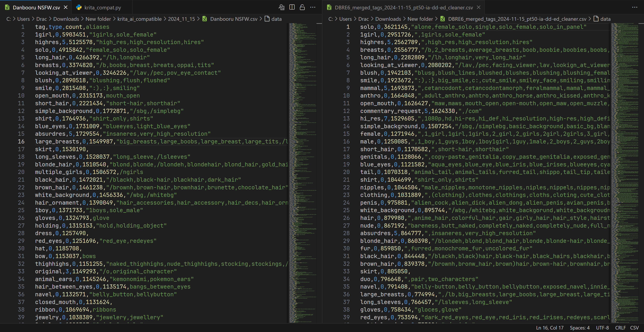Split the editor right
Viewport: 644px width, 332px height.
[292, 7]
